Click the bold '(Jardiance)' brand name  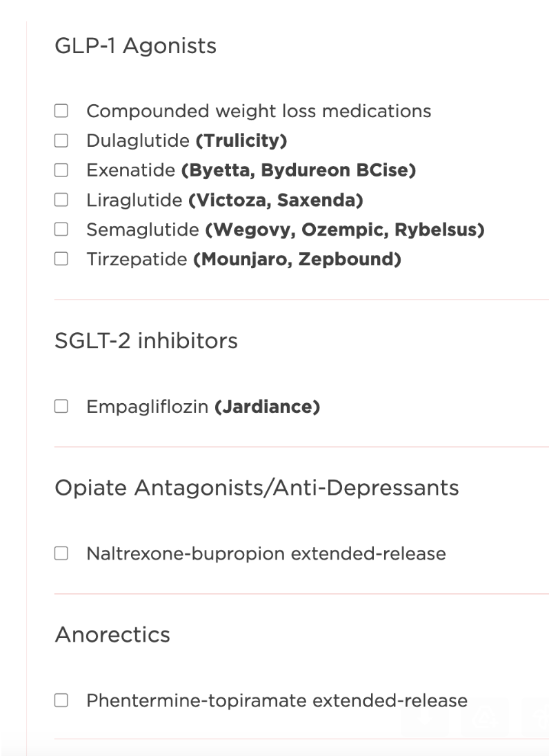(267, 407)
